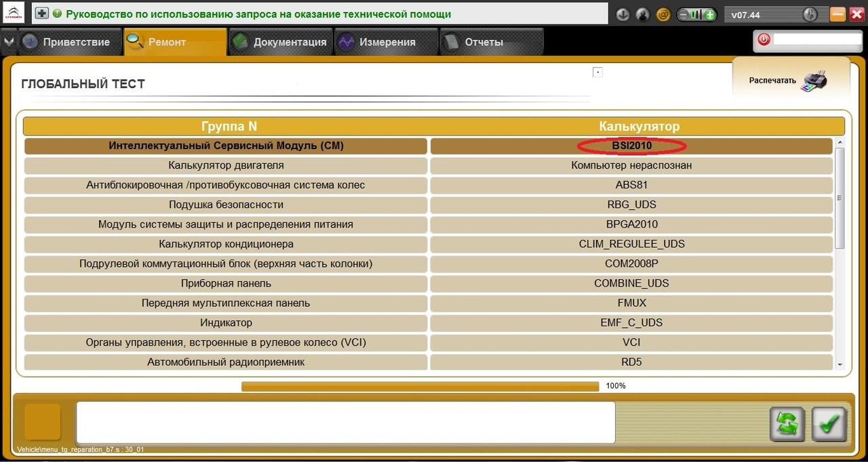Viewport: 868px width, 462px height.
Task: Click the RD5 cell
Action: [631, 362]
